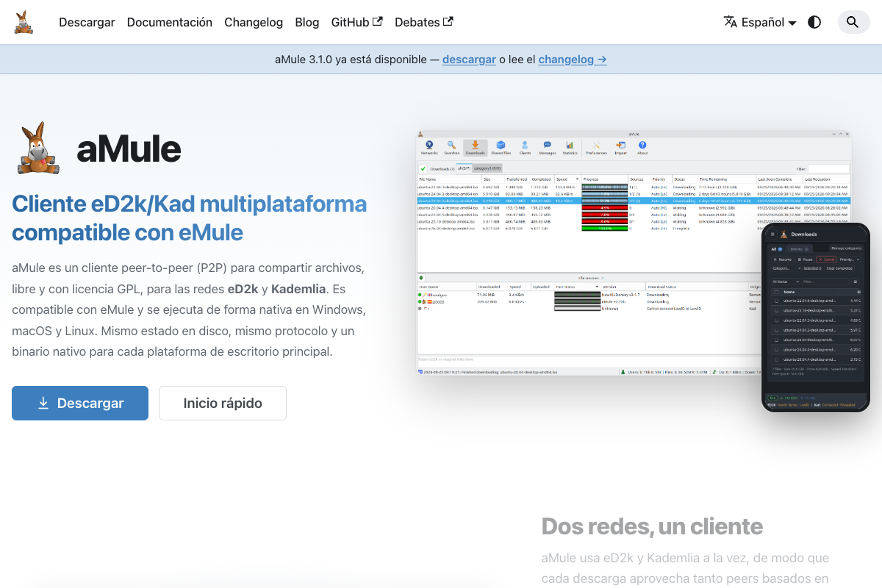Open the search button with magnifier icon

click(x=853, y=22)
